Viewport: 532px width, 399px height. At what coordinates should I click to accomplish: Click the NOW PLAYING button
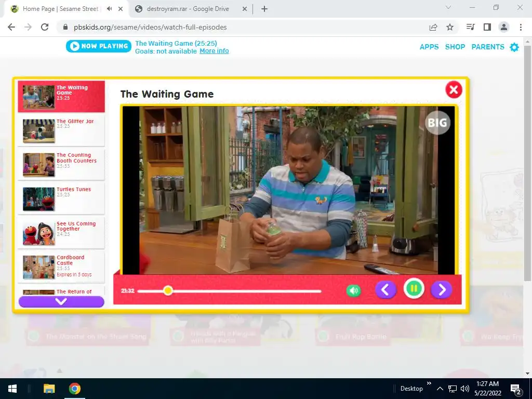point(98,46)
